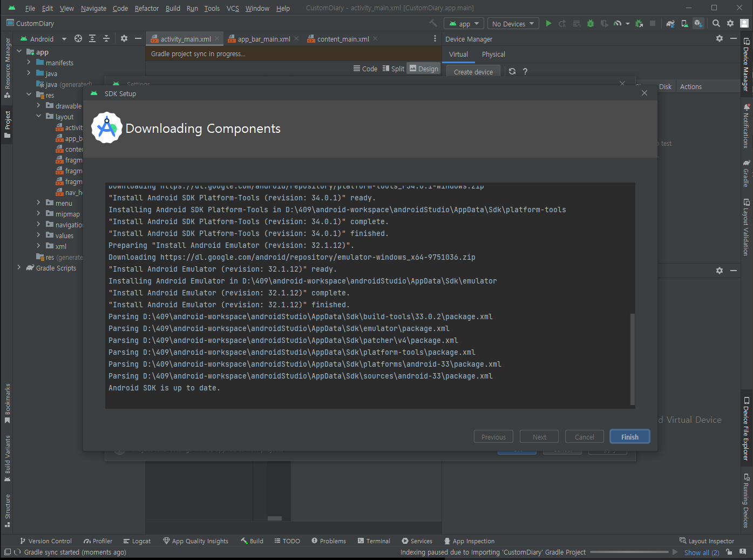Click Collapse All icon in Project panel

point(106,38)
